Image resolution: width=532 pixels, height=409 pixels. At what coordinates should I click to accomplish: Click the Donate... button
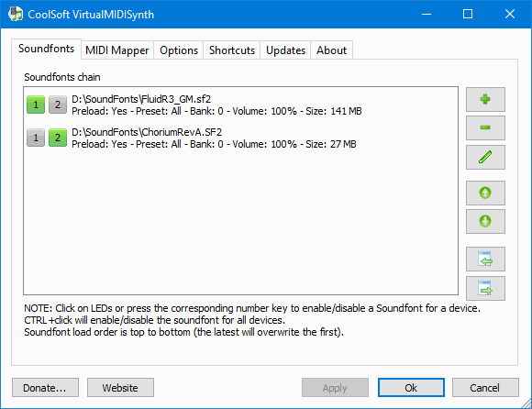click(x=45, y=388)
